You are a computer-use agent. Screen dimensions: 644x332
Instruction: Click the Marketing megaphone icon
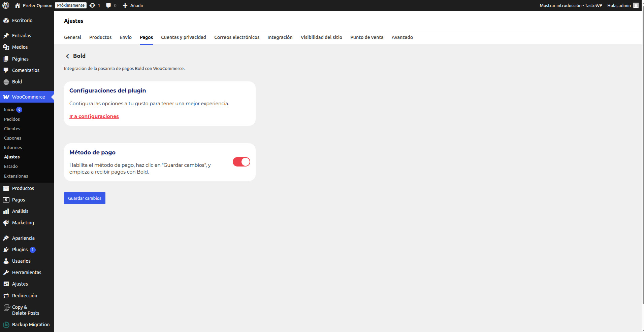[x=6, y=223]
